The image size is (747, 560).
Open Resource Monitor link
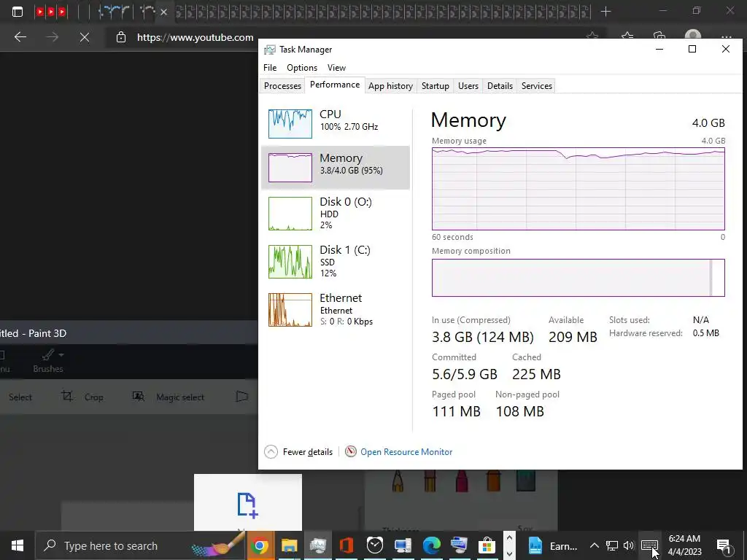point(406,451)
